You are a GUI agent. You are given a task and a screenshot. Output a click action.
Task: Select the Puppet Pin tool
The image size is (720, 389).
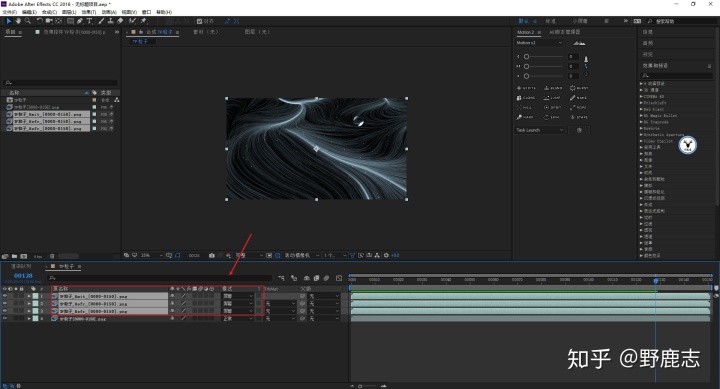pyautogui.click(x=143, y=21)
